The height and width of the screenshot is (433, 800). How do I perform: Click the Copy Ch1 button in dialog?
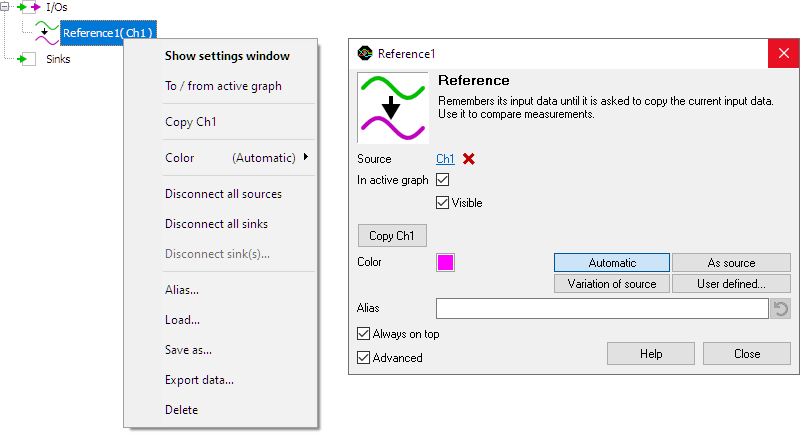pyautogui.click(x=392, y=236)
